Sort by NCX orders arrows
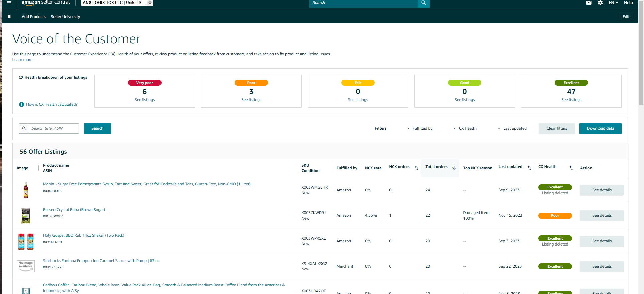Screen dimensions: 644x294 click(x=416, y=168)
